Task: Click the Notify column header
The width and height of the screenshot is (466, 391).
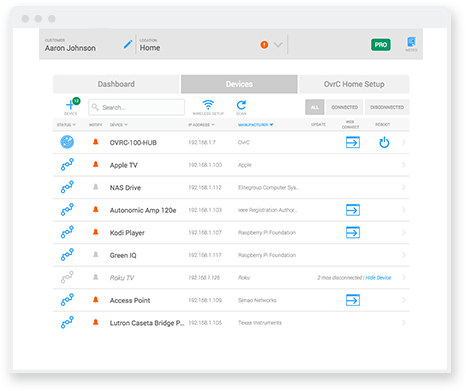Action: coord(96,125)
